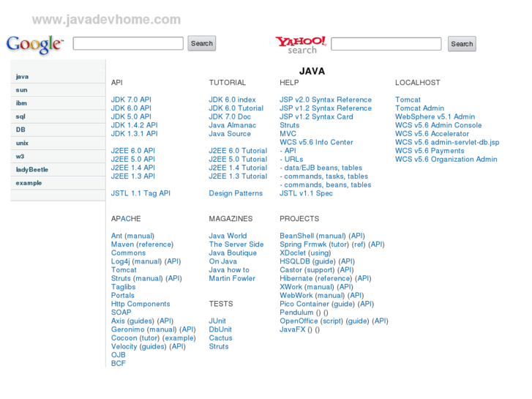
Task: Open the Maven link under Apache
Action: (x=122, y=244)
